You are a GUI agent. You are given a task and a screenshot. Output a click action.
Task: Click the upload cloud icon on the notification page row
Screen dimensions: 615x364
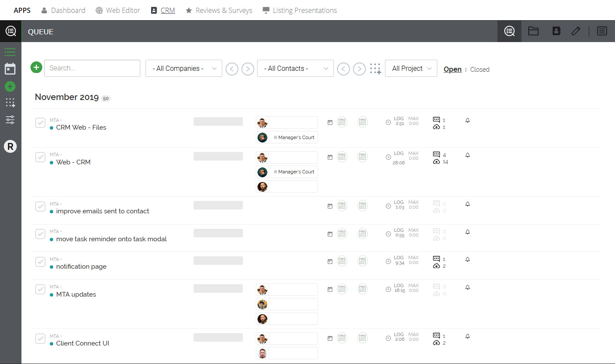pos(436,266)
